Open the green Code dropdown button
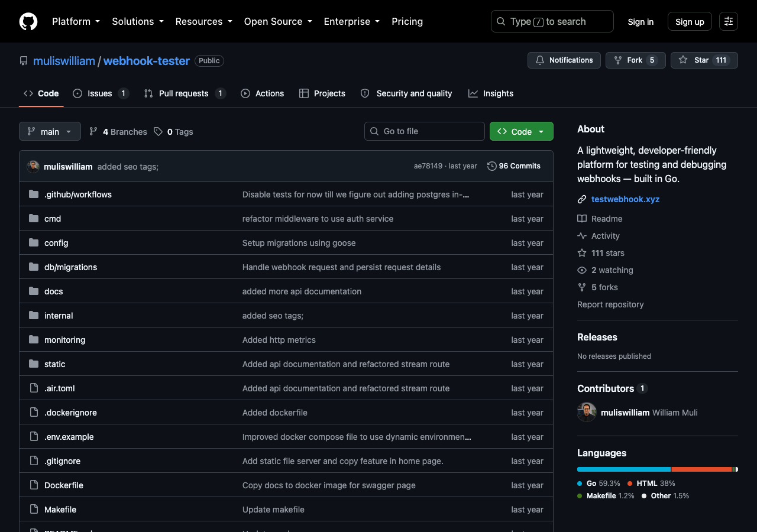 point(521,131)
